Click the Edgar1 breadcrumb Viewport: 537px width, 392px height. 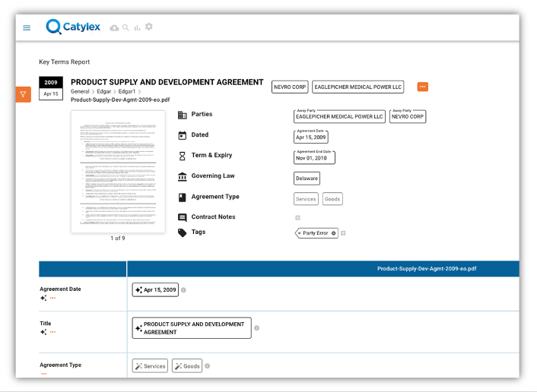(127, 92)
